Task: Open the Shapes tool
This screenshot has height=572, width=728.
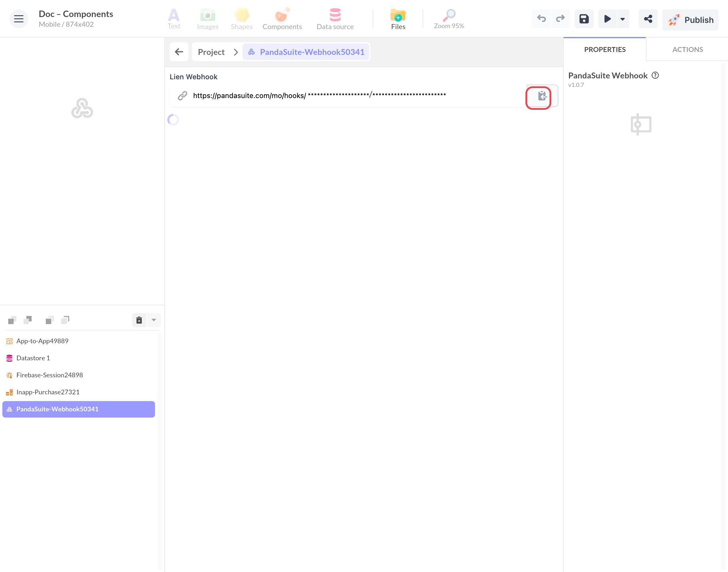Action: pyautogui.click(x=242, y=19)
